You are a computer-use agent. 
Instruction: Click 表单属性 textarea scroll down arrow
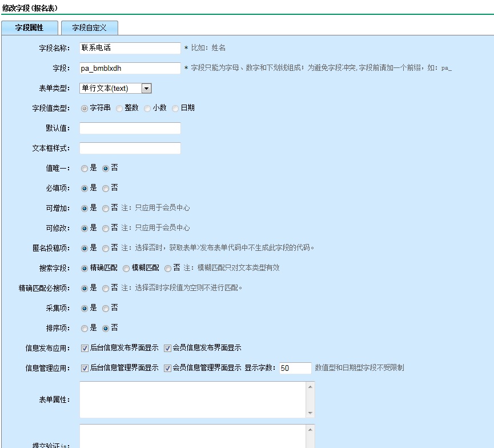point(310,413)
